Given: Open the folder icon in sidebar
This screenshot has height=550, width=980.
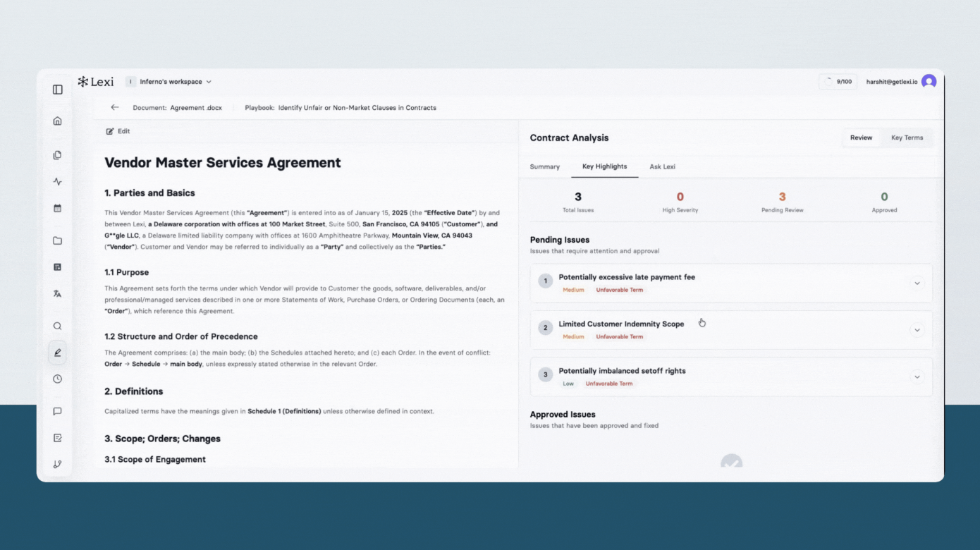Looking at the screenshot, I should point(58,241).
